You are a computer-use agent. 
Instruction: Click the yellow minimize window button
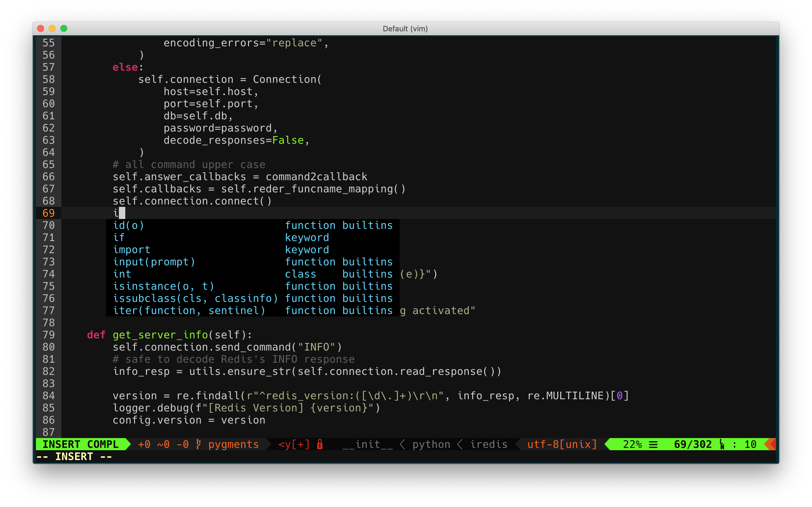pos(52,28)
